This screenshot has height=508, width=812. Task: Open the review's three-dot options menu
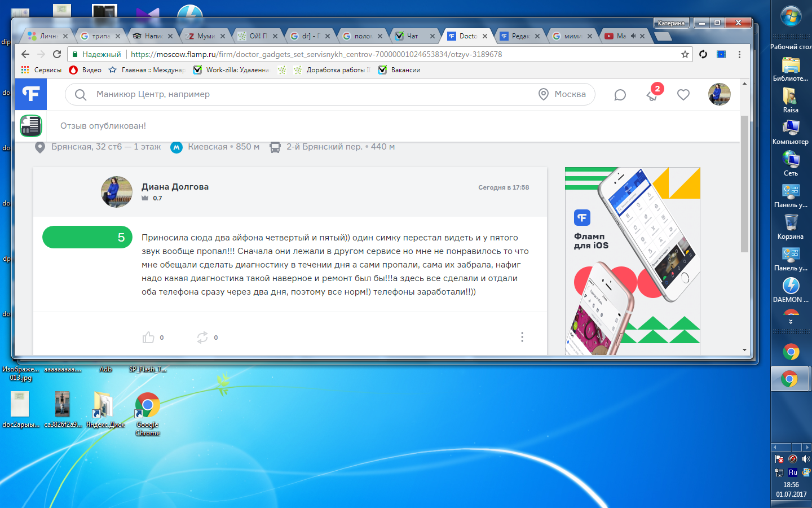pos(522,337)
